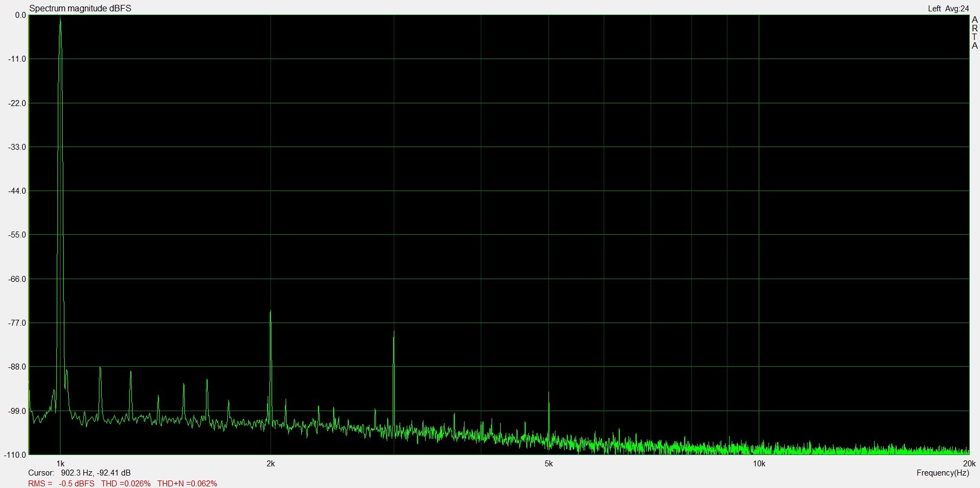Viewport: 980px width, 488px height.
Task: Click the '-77.0' dB axis label
Action: (17, 323)
